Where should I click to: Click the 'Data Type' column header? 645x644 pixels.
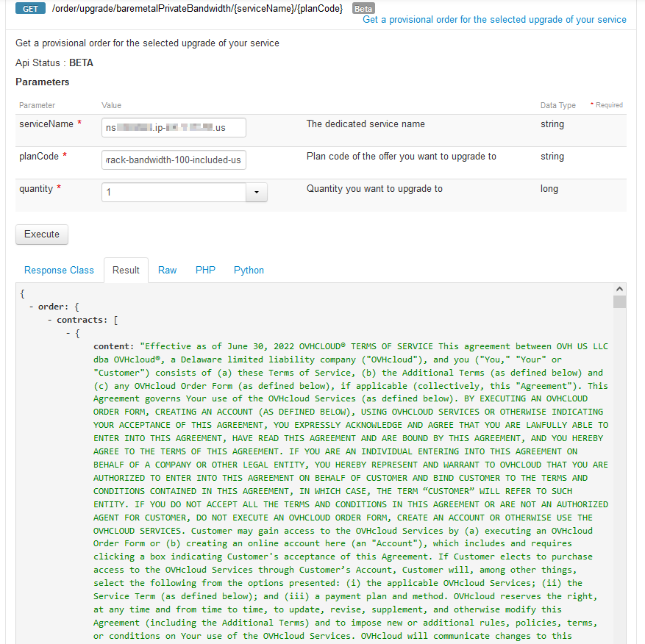557,105
